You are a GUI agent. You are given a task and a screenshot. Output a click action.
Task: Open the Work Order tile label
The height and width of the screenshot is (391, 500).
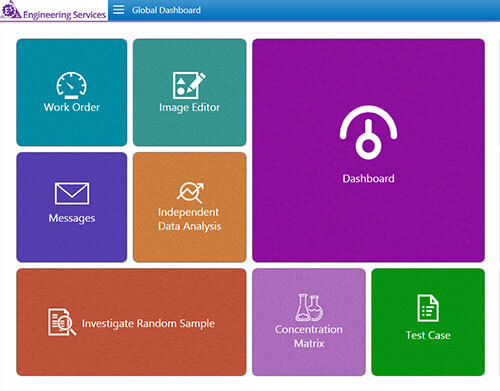(x=72, y=107)
